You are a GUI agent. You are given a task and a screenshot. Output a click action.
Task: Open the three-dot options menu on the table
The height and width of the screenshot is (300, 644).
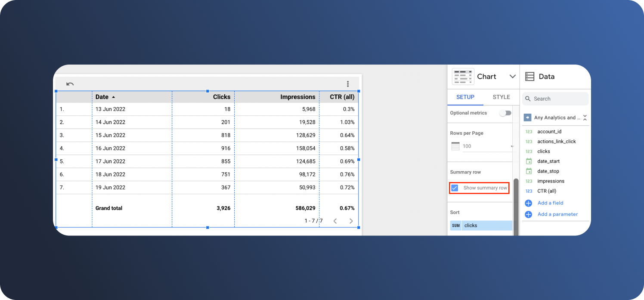[x=348, y=84]
